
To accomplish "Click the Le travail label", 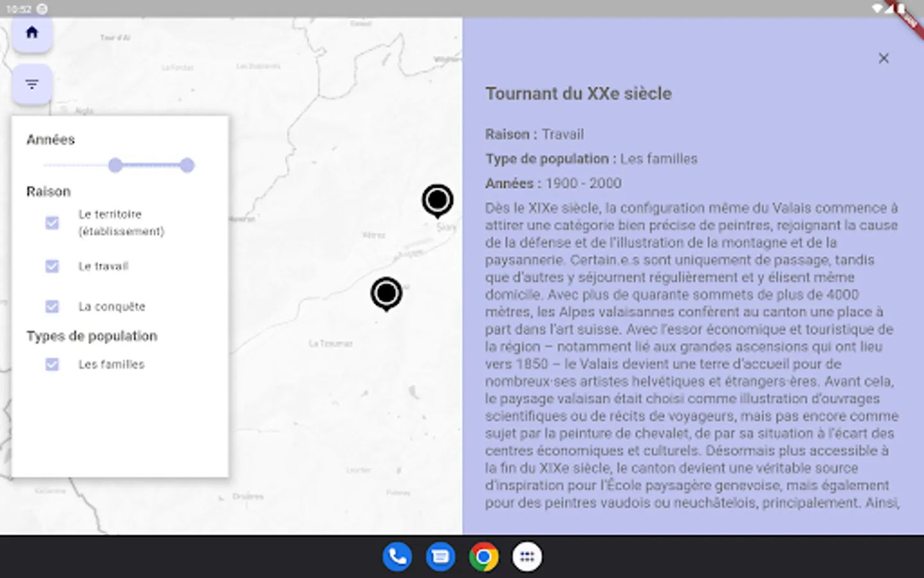I will click(103, 266).
